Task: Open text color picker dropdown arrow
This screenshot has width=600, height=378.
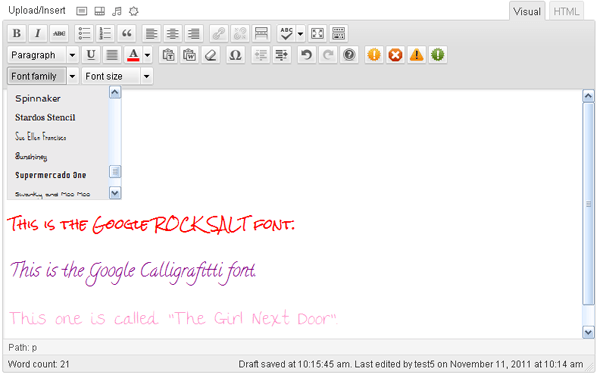Action: tap(147, 55)
